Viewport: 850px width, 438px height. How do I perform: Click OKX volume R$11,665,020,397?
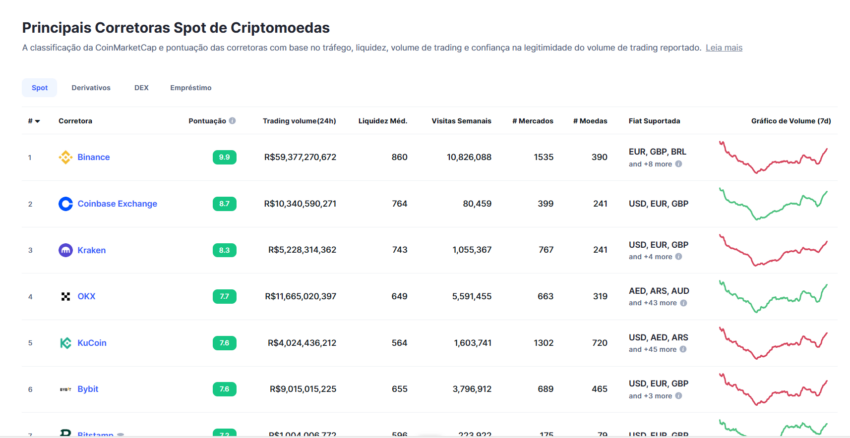click(x=301, y=297)
